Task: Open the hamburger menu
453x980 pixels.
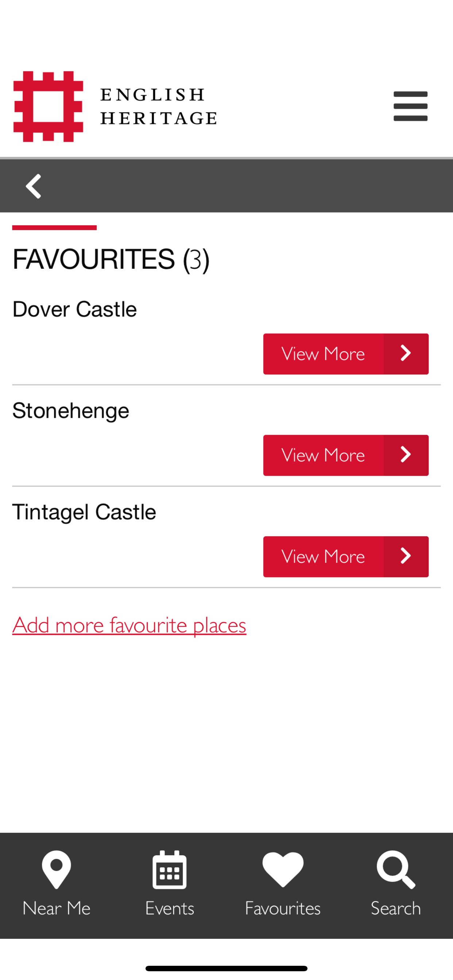Action: coord(410,106)
